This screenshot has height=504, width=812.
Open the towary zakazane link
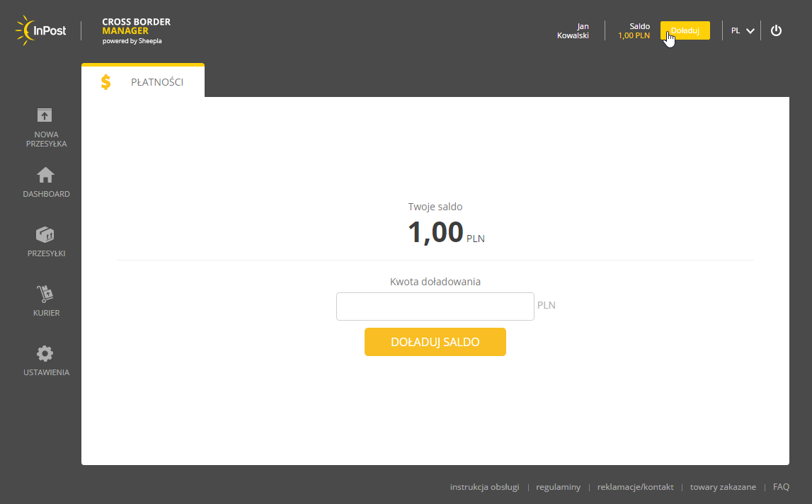723,487
